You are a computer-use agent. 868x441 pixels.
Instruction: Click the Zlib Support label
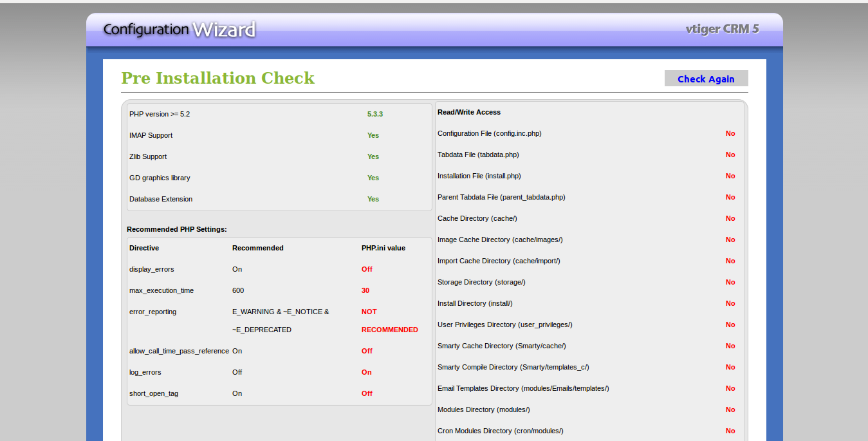[148, 156]
